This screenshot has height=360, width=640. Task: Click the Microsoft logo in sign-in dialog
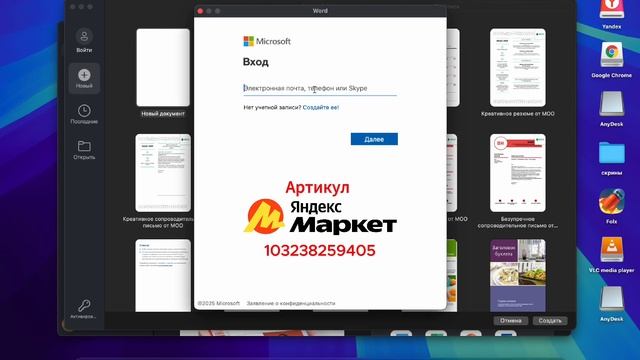267,41
